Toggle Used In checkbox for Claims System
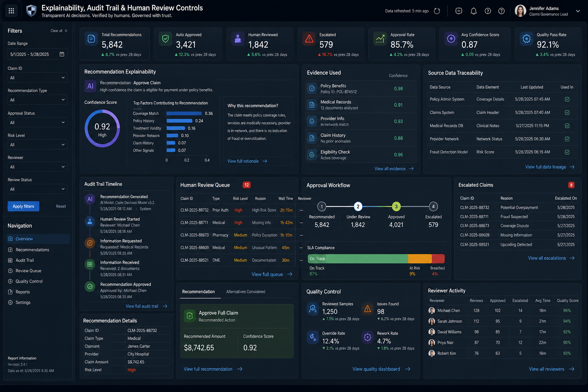Screen dimensions: 588x392 click(x=567, y=113)
